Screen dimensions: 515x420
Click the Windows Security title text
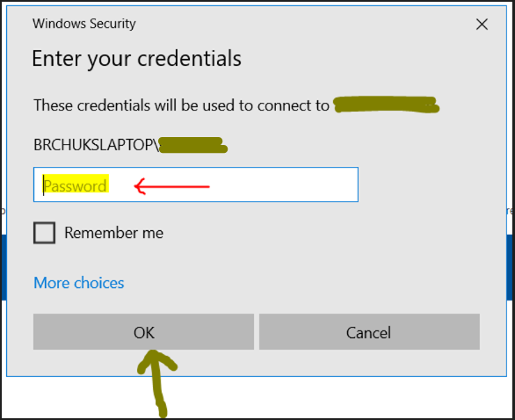84,24
